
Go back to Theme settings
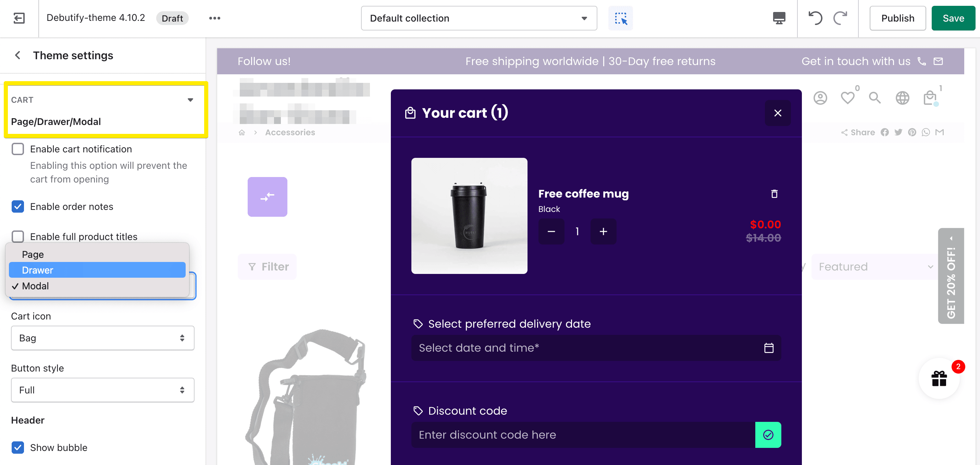(x=17, y=55)
